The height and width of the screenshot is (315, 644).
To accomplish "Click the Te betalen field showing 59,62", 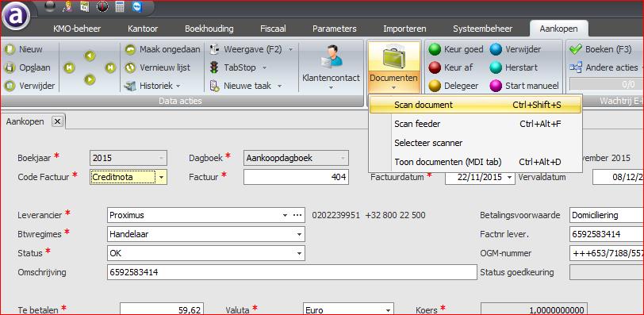I will coord(162,309).
